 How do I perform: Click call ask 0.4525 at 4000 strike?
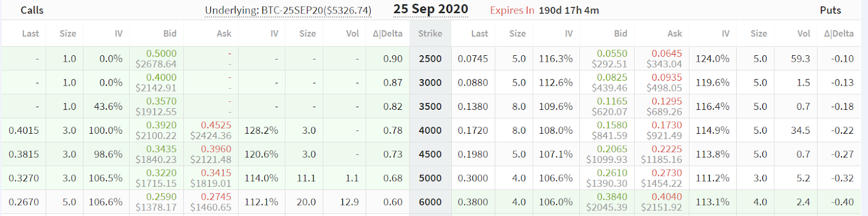click(x=216, y=125)
